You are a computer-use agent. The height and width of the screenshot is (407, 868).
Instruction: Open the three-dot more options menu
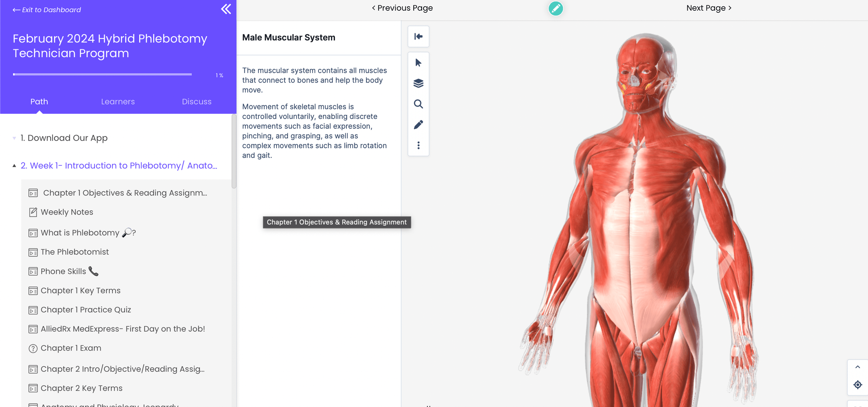pos(418,146)
